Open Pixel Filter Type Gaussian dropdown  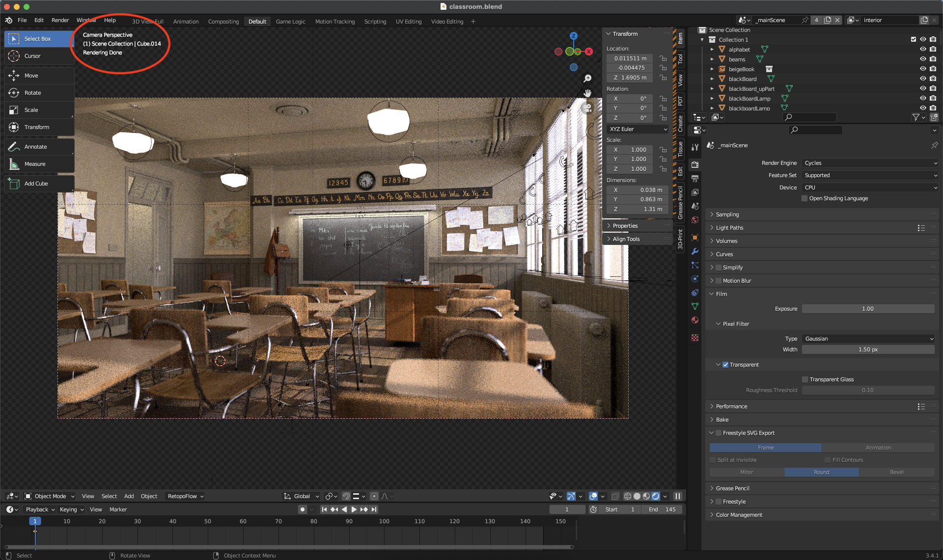868,339
